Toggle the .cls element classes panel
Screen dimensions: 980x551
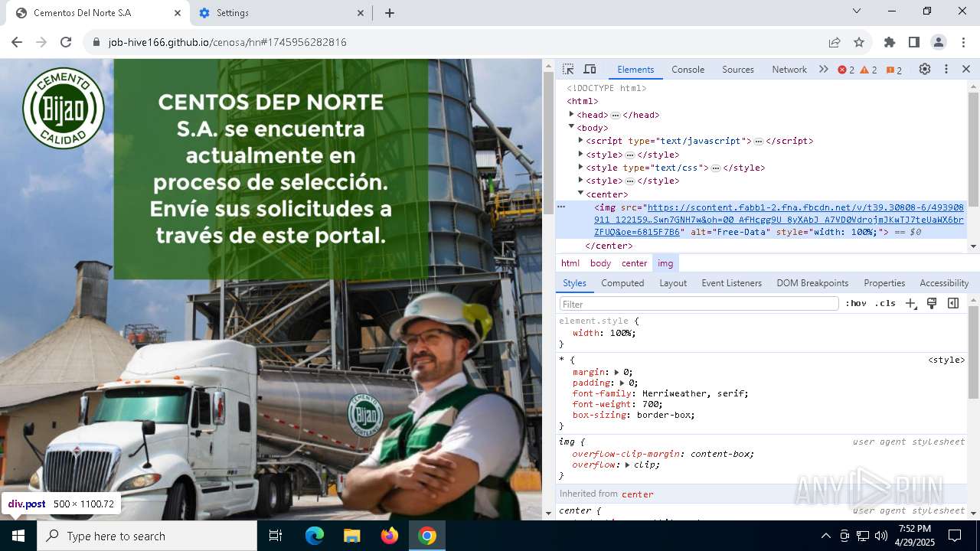coord(885,304)
